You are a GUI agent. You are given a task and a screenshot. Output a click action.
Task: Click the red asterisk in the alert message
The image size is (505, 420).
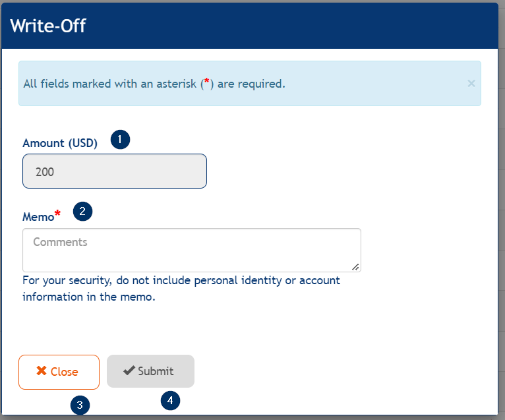click(207, 81)
